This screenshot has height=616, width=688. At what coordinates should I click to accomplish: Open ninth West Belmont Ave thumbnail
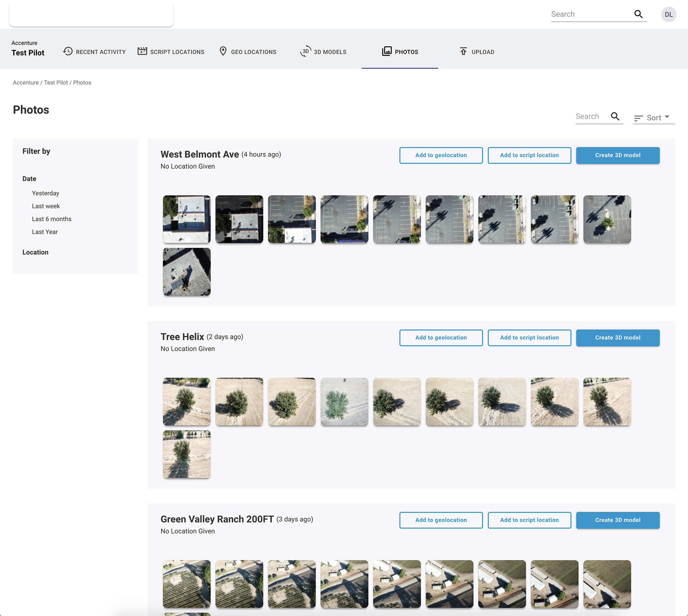click(607, 219)
